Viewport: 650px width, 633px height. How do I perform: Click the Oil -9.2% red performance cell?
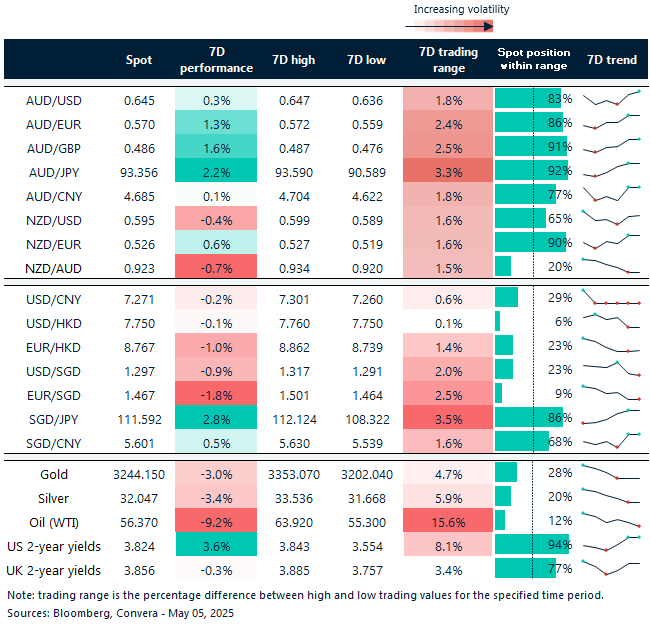click(x=216, y=521)
